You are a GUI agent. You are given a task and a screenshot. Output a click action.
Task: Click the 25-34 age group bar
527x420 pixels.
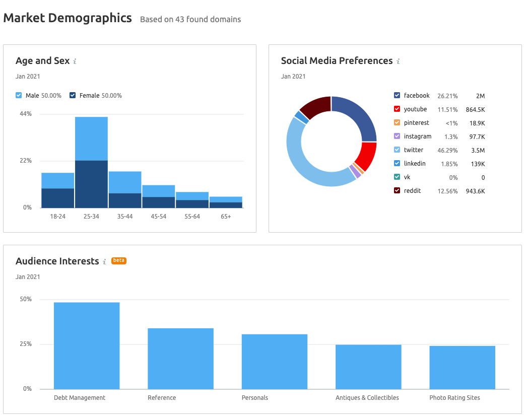point(91,161)
